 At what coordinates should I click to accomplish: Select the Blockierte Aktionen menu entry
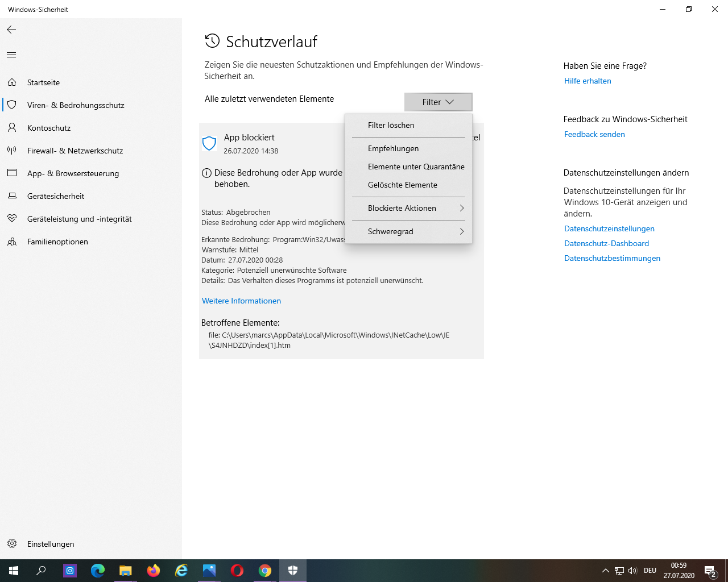408,208
